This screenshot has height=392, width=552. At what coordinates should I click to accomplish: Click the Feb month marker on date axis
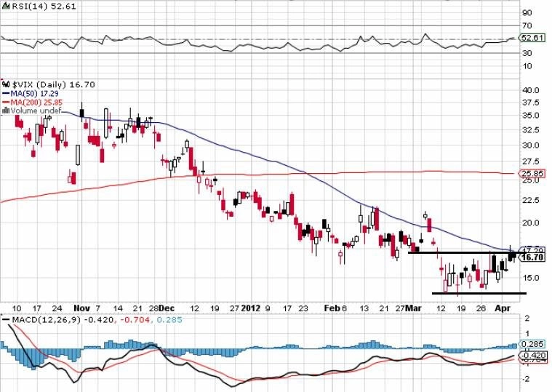(x=332, y=308)
